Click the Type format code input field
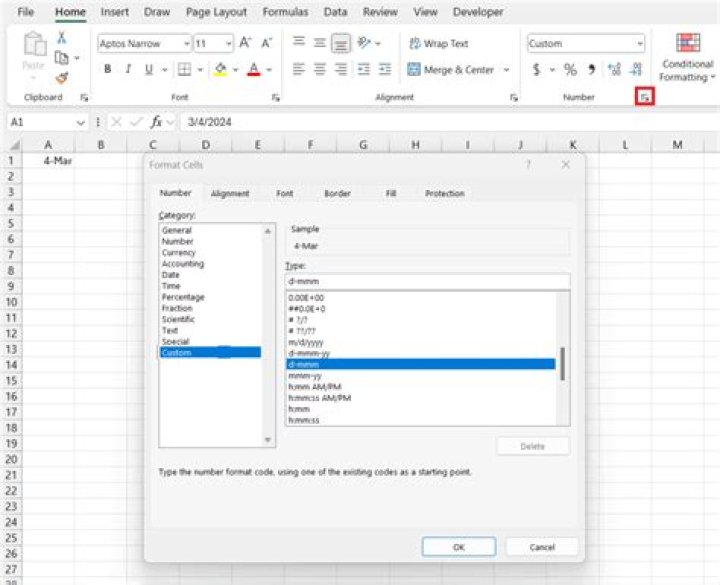The width and height of the screenshot is (720, 585). (427, 281)
